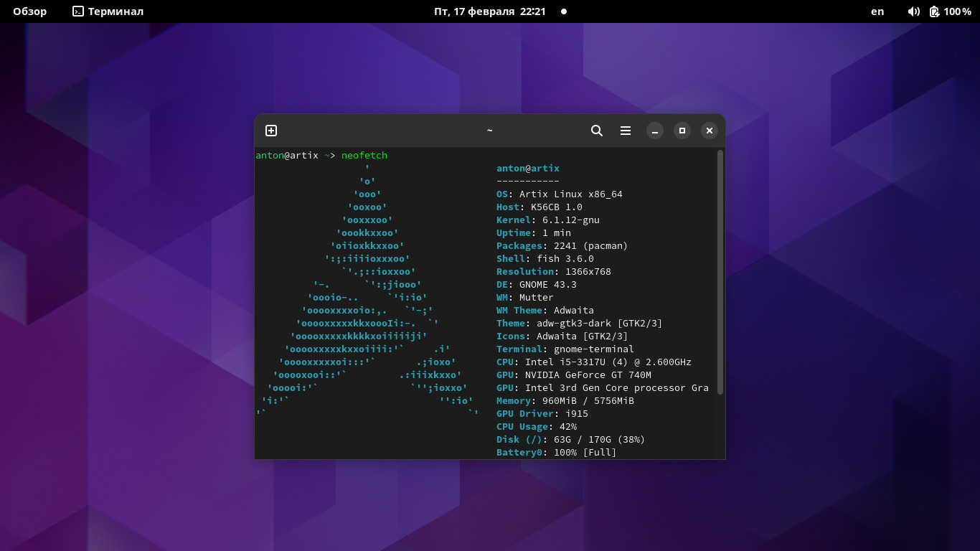Click the terminal search magnifier icon
This screenshot has width=980, height=551.
[x=596, y=131]
